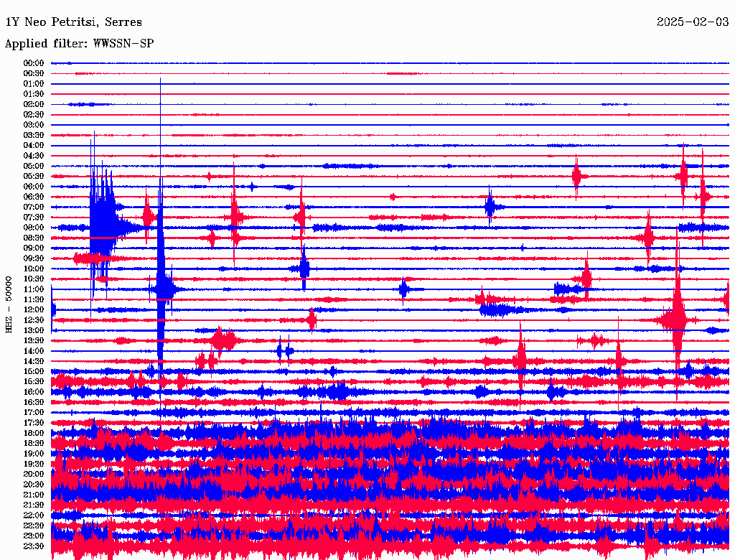Select the 14:30 time row label

34,361
